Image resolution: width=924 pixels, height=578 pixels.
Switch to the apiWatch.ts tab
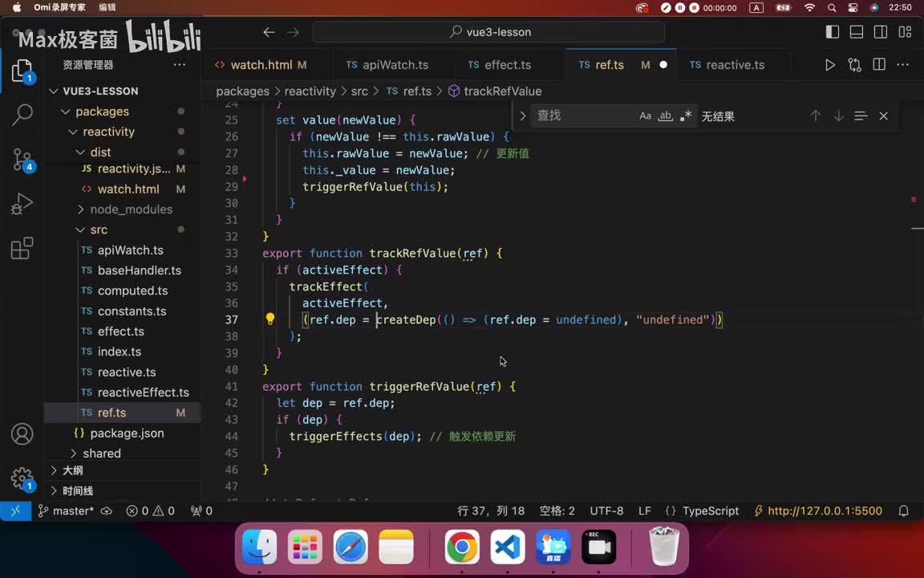[395, 65]
